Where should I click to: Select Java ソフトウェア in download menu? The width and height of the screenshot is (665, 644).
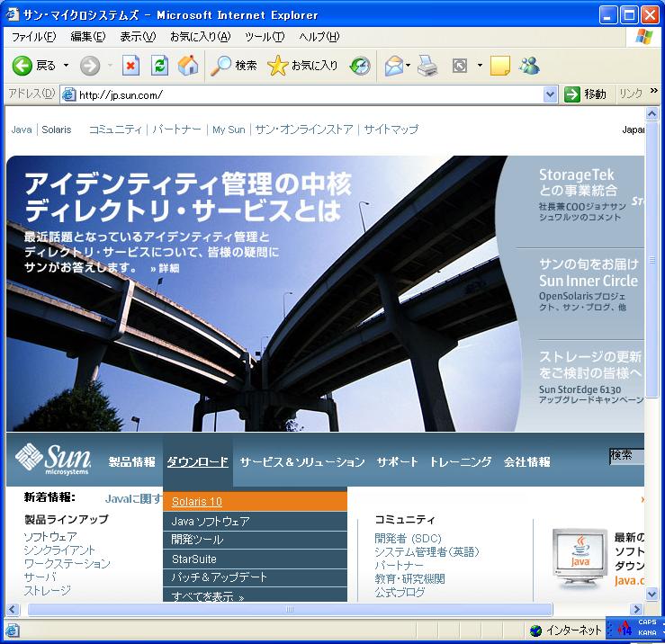tap(255, 521)
